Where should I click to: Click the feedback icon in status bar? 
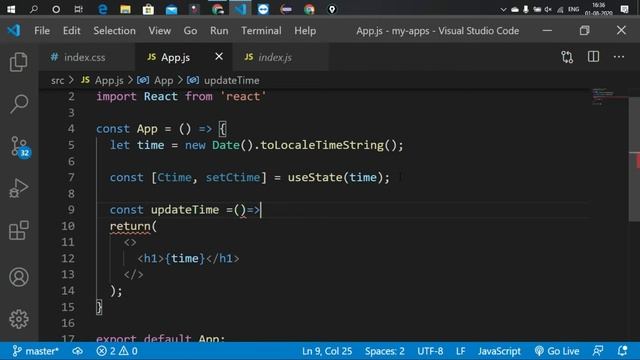point(598,351)
